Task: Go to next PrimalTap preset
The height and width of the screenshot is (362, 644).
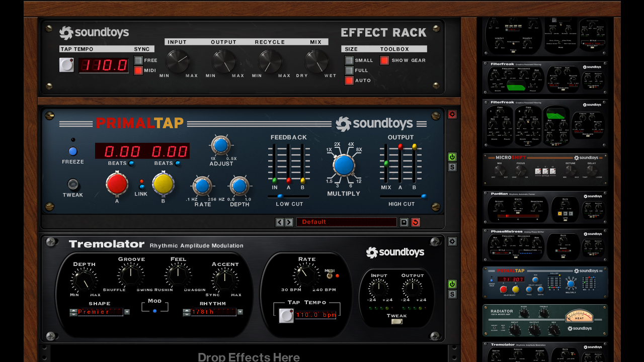Action: 289,222
